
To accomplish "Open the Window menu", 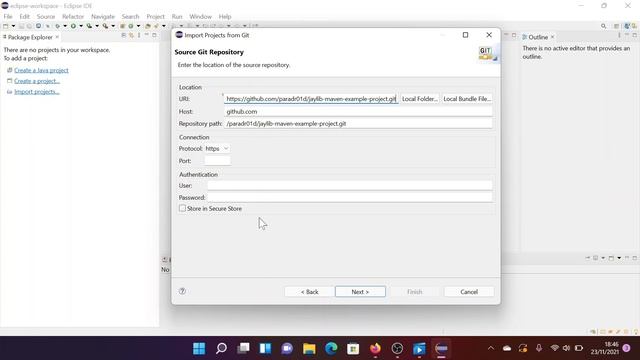I will 200,16.
